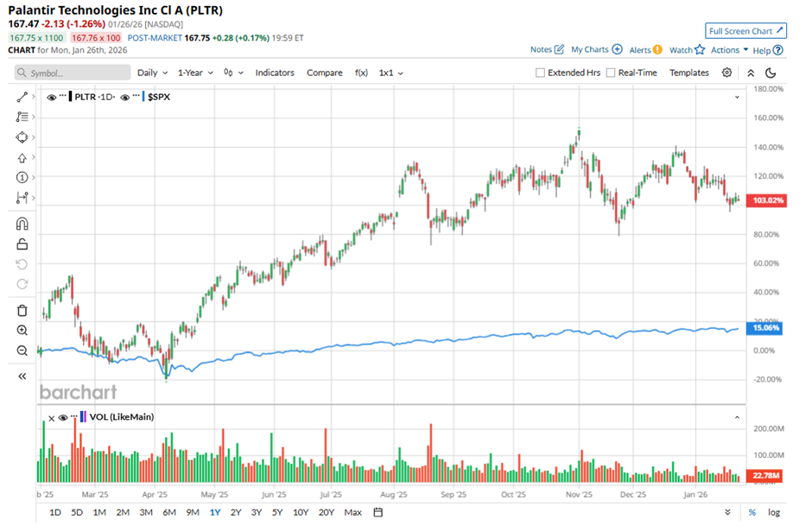Screen dimensions: 812x532
Task: Open chart settings gear icon
Action: (726, 73)
